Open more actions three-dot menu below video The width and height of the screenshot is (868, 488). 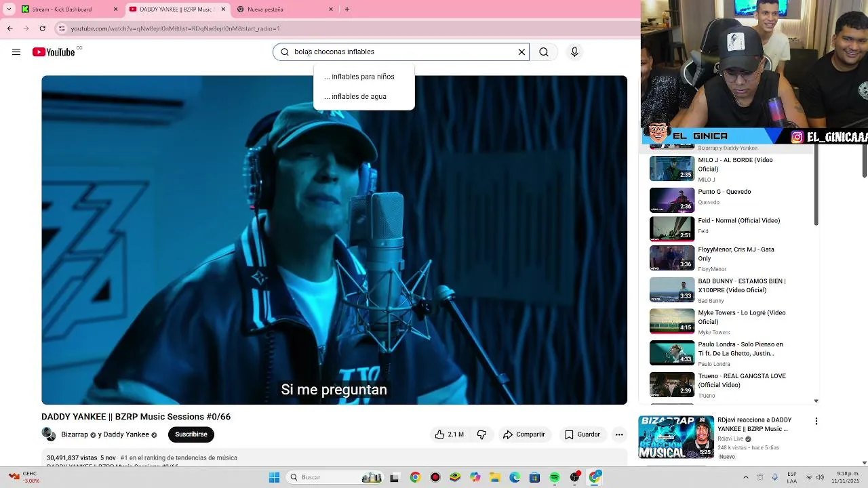click(x=619, y=434)
